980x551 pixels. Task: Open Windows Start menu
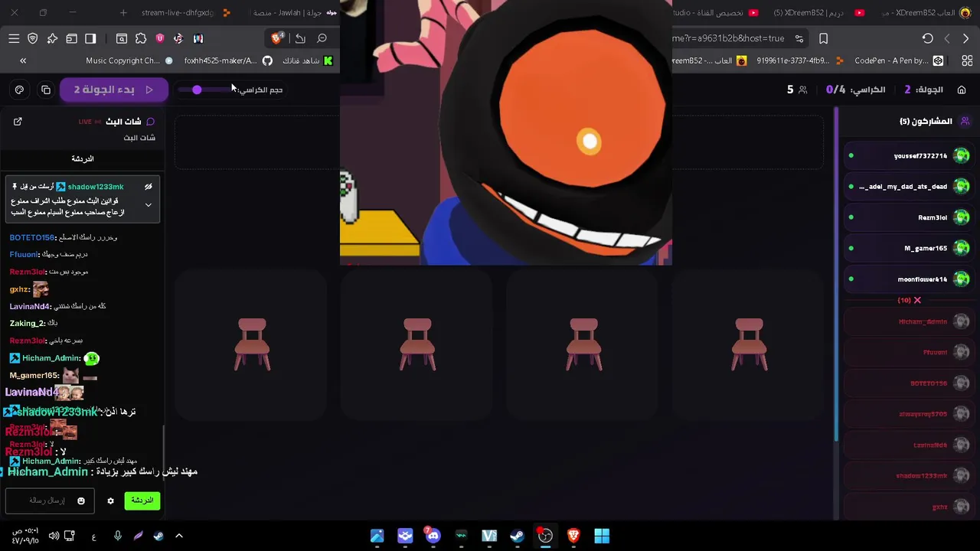coord(602,536)
